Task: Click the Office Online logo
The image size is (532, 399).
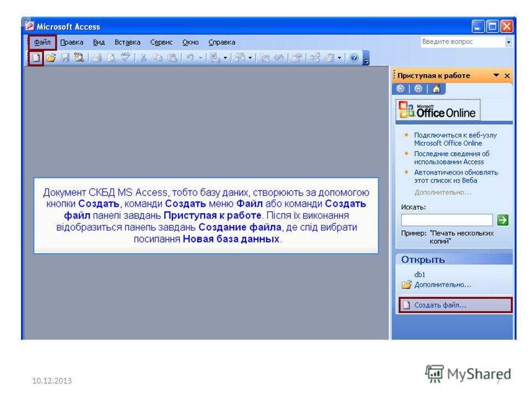Action: tap(438, 110)
